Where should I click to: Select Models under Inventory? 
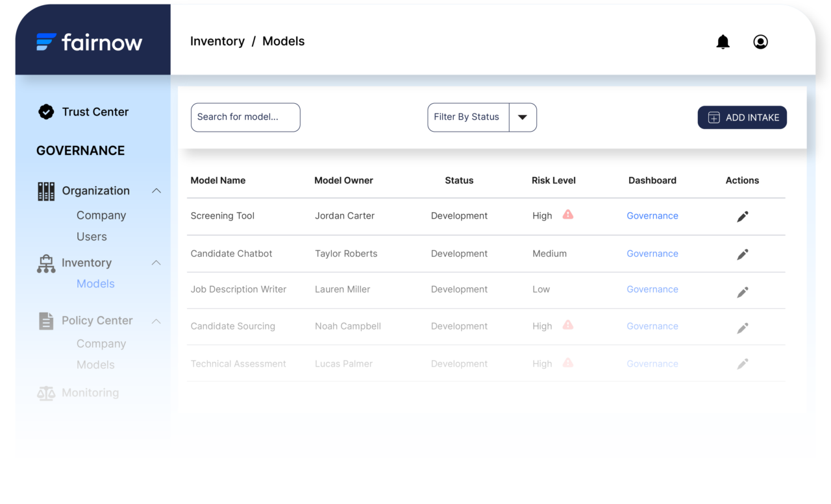[95, 283]
